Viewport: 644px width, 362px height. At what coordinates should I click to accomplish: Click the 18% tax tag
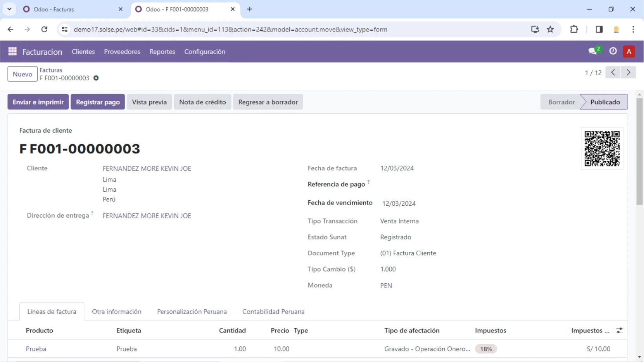coord(486,349)
